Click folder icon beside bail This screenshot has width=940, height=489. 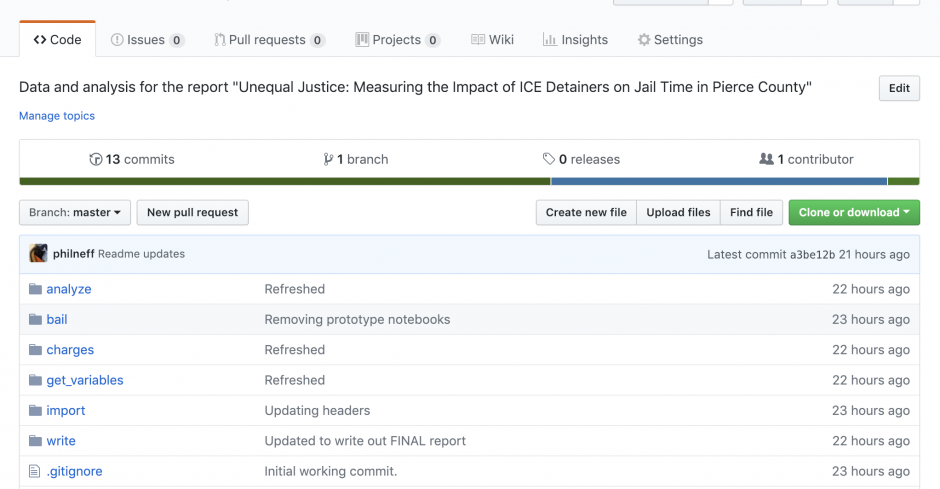click(x=35, y=319)
